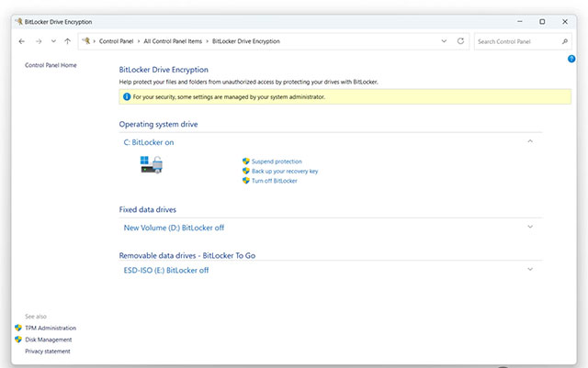Click the Operating system drive heading

point(158,125)
